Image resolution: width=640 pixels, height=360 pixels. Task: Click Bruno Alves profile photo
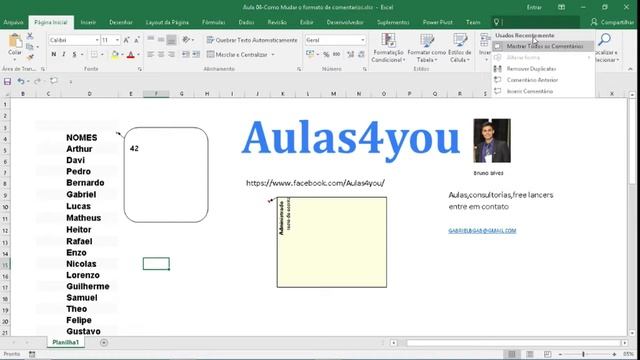492,141
